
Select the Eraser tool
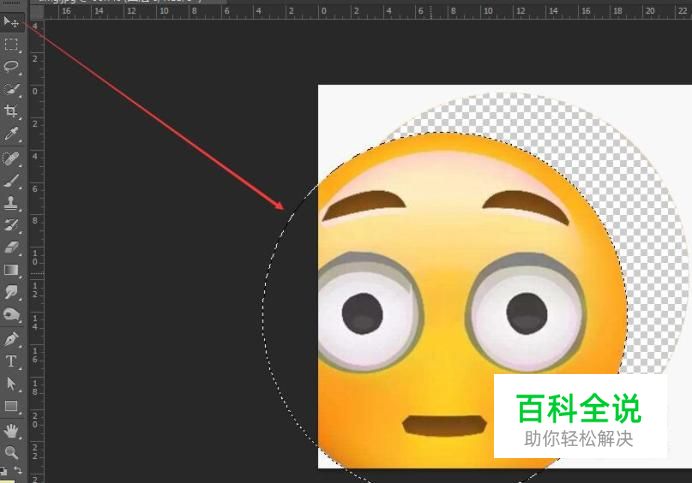[x=11, y=248]
